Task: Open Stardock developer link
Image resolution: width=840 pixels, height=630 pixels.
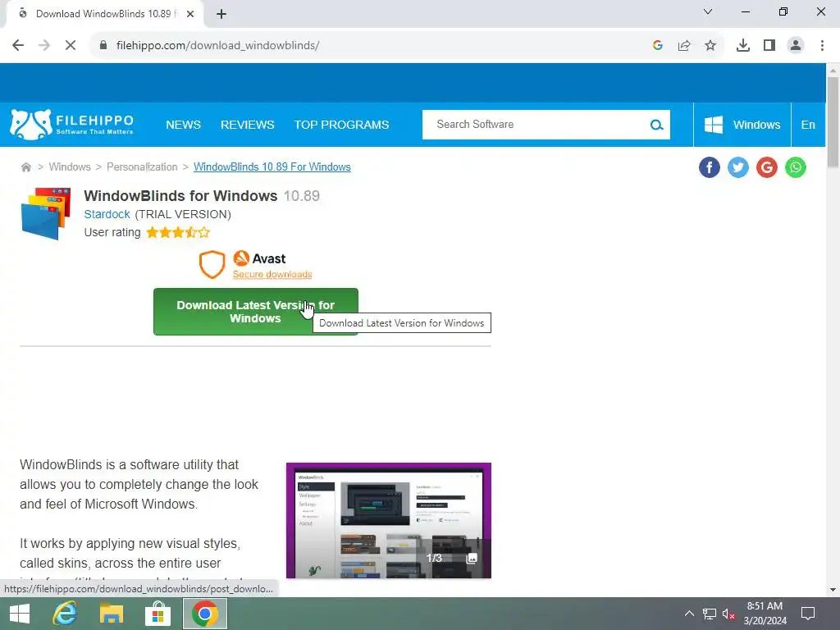Action: [x=107, y=214]
